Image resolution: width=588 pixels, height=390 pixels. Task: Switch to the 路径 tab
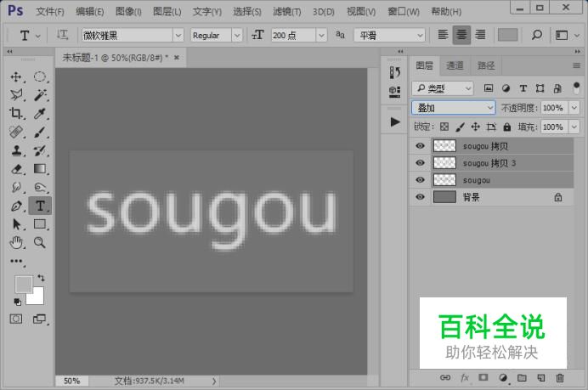[486, 65]
